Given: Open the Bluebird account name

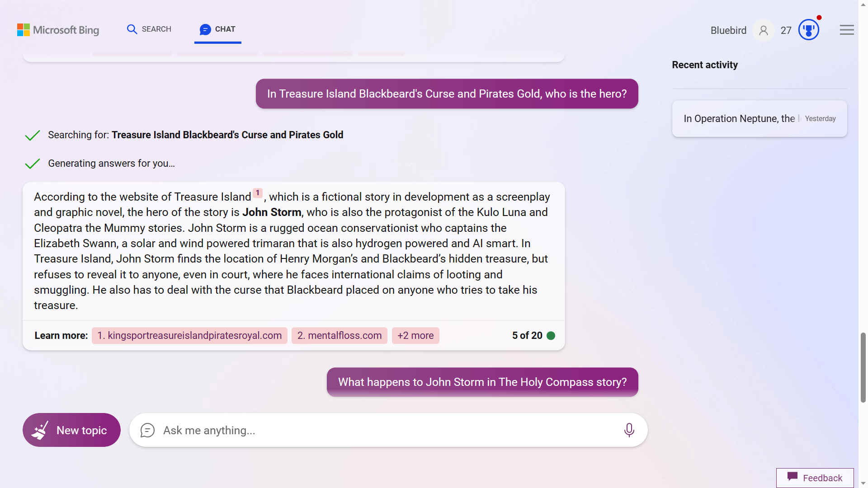Looking at the screenshot, I should [728, 30].
